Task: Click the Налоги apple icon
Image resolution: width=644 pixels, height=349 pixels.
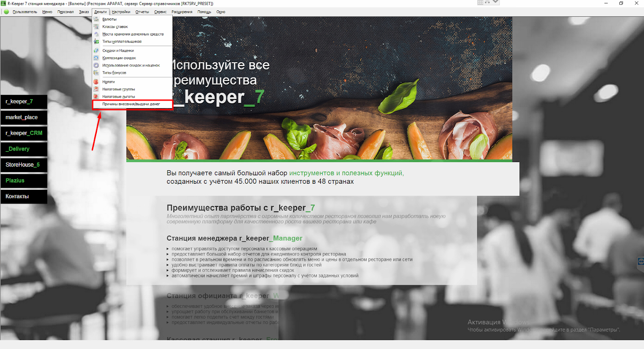Action: click(96, 82)
